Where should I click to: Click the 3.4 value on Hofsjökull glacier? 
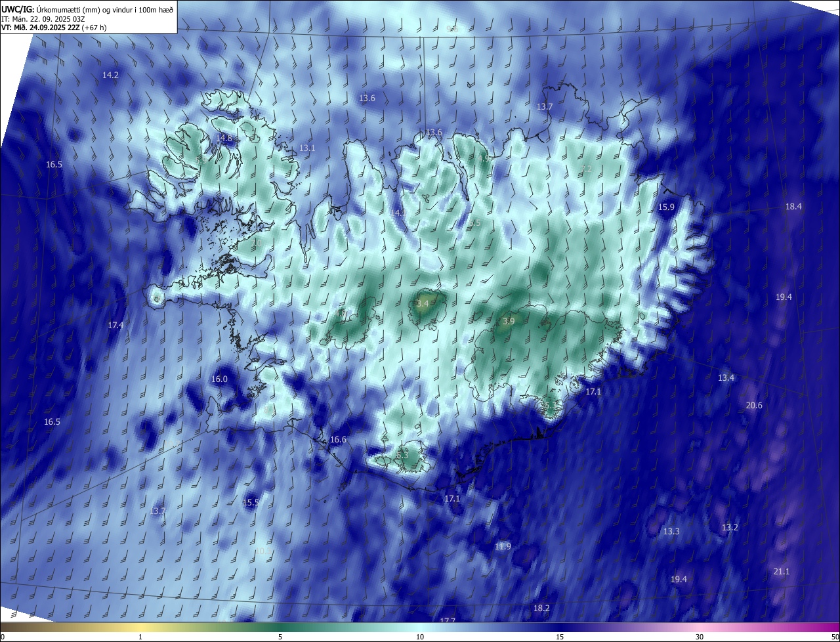423,304
